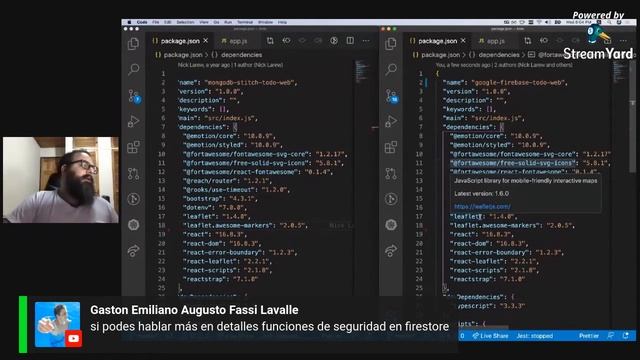Viewport: 640px width, 360px height.
Task: Click mongodb-stitch-todo-web name value in left editor
Action: tap(250, 82)
